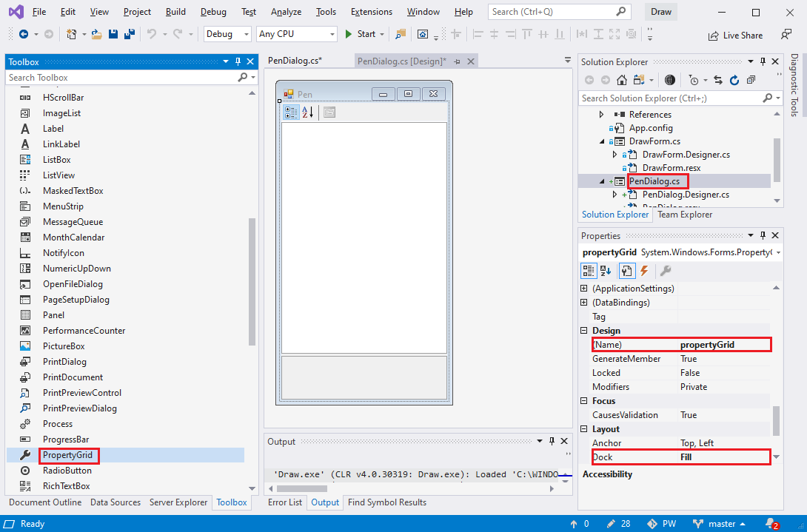Click the Home icon in Solution Explorer
807x532 pixels.
[622, 80]
